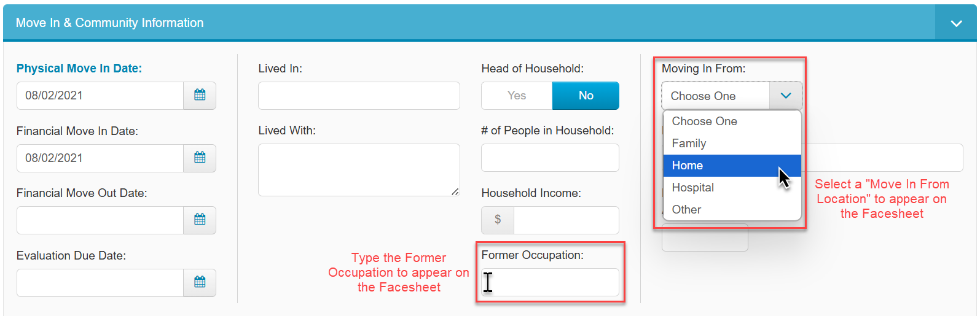Open calendar for Evaluation Due Date

coord(200,283)
